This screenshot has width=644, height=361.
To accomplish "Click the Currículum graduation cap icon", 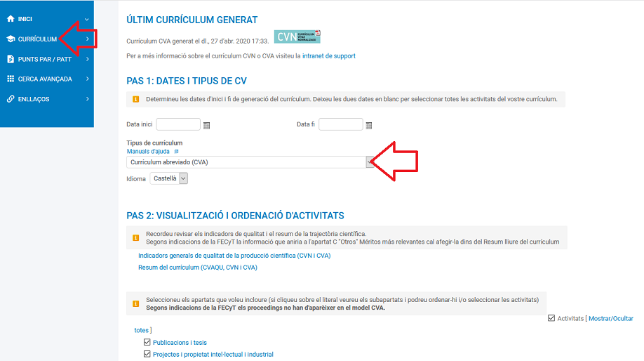I will 11,39.
